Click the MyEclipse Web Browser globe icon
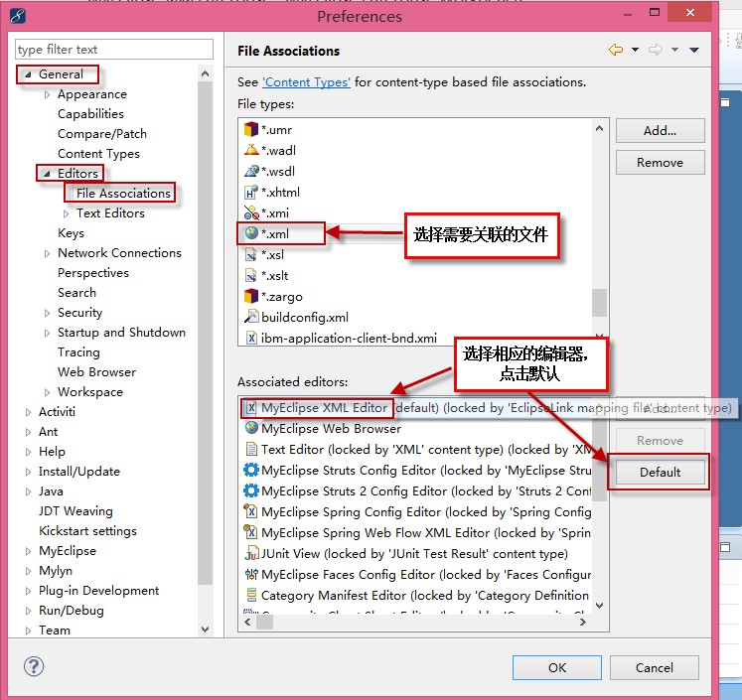 point(250,428)
